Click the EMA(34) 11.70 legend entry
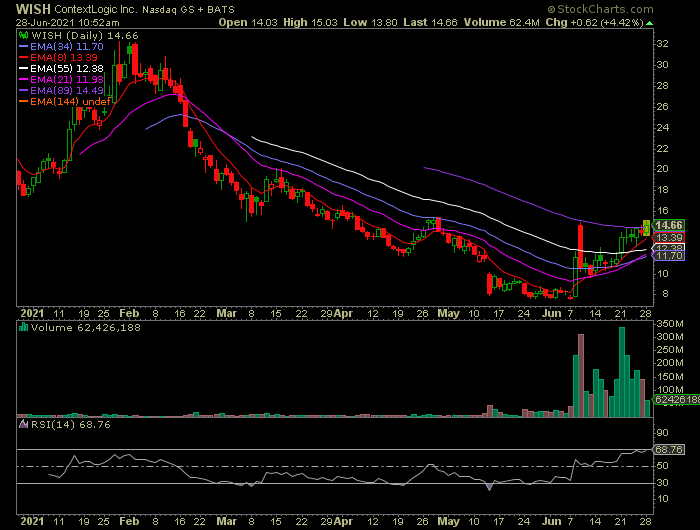700x530 pixels. 67,46
